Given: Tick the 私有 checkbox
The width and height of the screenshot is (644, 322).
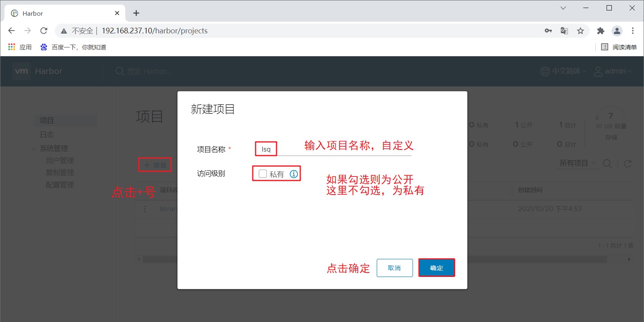Looking at the screenshot, I should click(x=263, y=174).
